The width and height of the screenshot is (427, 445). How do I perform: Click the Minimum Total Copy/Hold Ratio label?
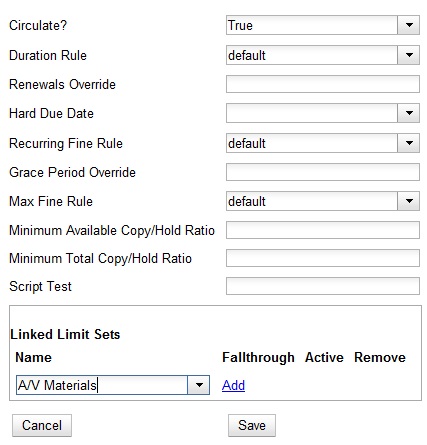[x=100, y=259]
